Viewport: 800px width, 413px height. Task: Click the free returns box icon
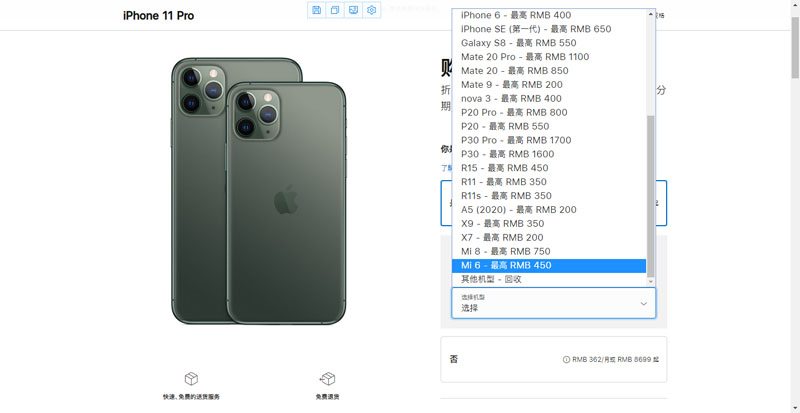(x=327, y=379)
